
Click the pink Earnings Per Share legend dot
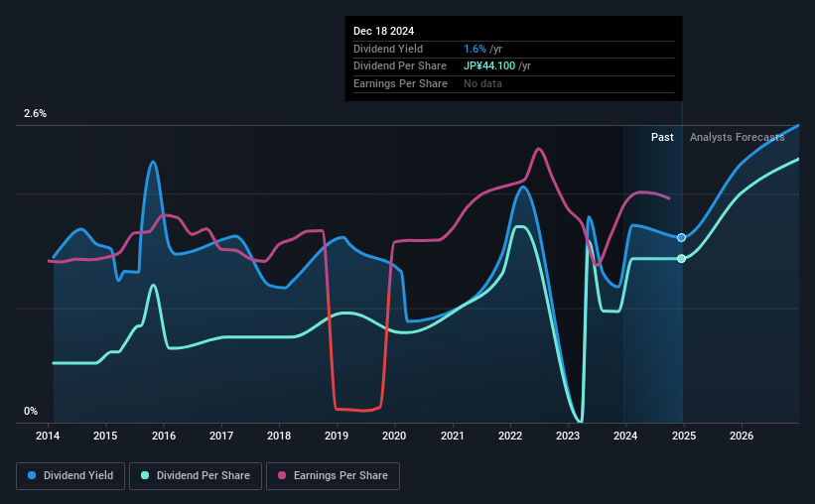(282, 475)
